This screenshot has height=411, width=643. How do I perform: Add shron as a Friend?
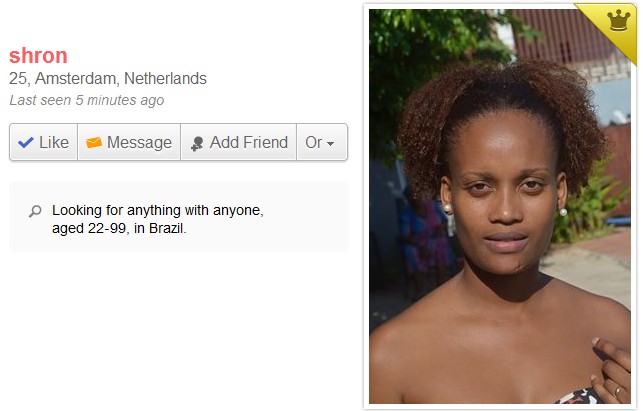[239, 142]
